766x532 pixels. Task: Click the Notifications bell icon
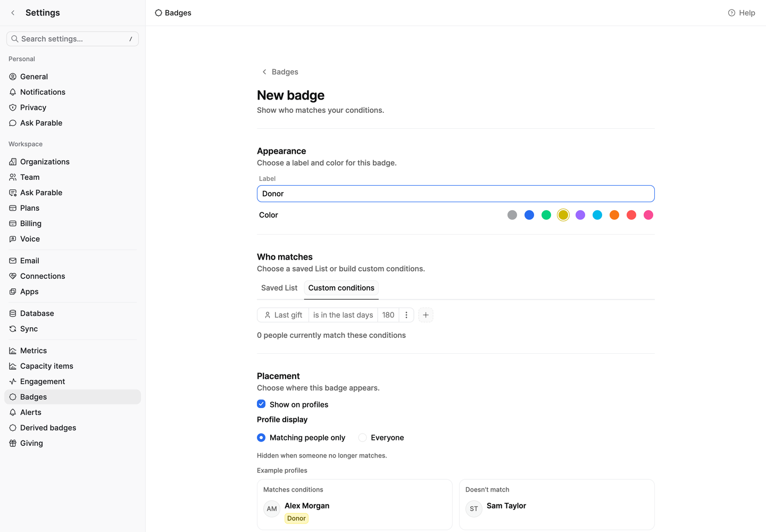13,92
